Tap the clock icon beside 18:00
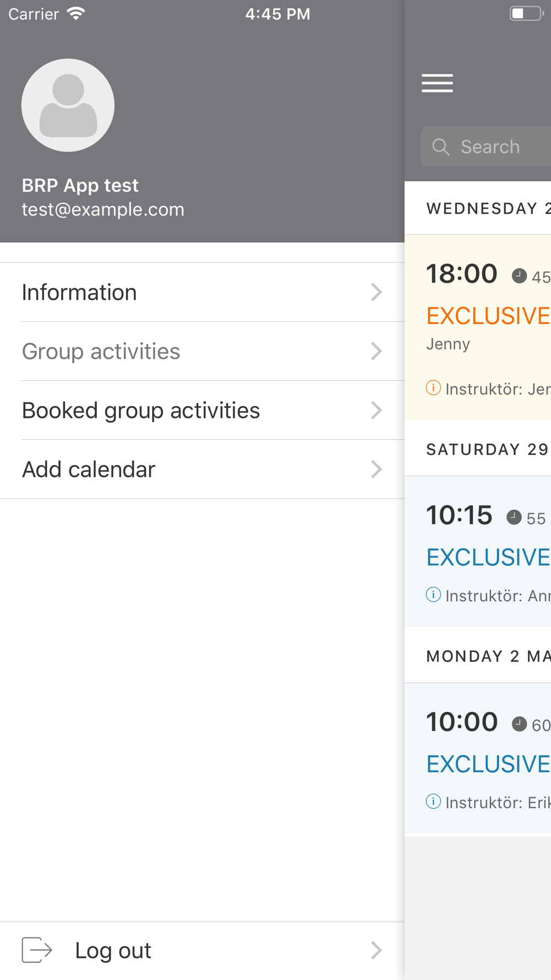 point(519,276)
